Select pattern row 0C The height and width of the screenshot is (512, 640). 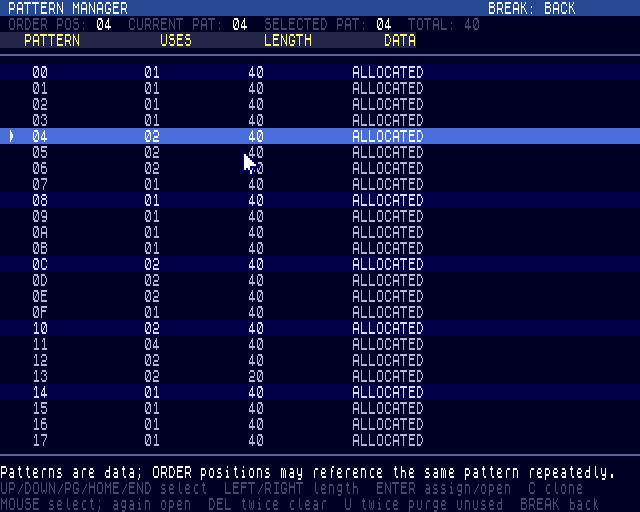coord(320,264)
